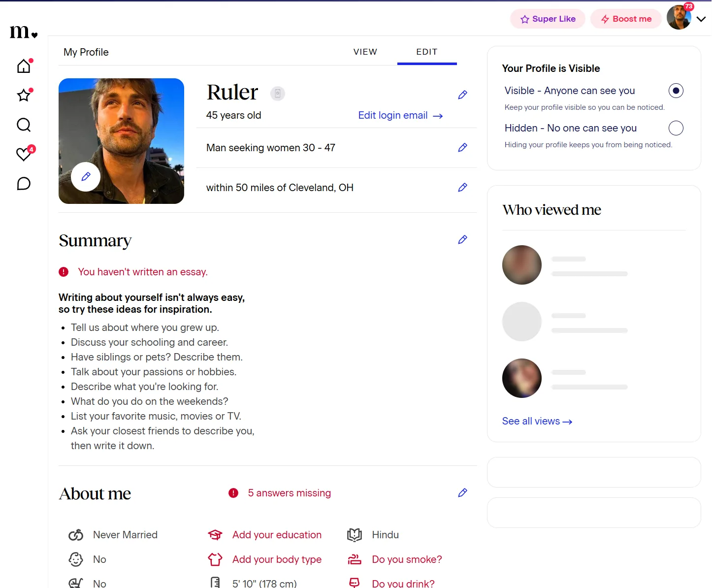Viewport: 712px width, 588px height.
Task: Edit the Summary section pencil icon
Action: (x=462, y=239)
